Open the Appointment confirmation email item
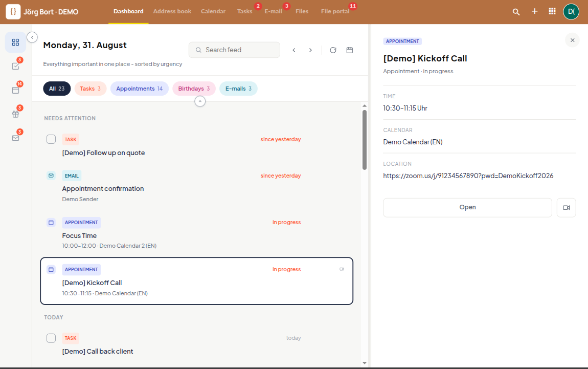Screen dimensions: 588x369 pyautogui.click(x=196, y=187)
